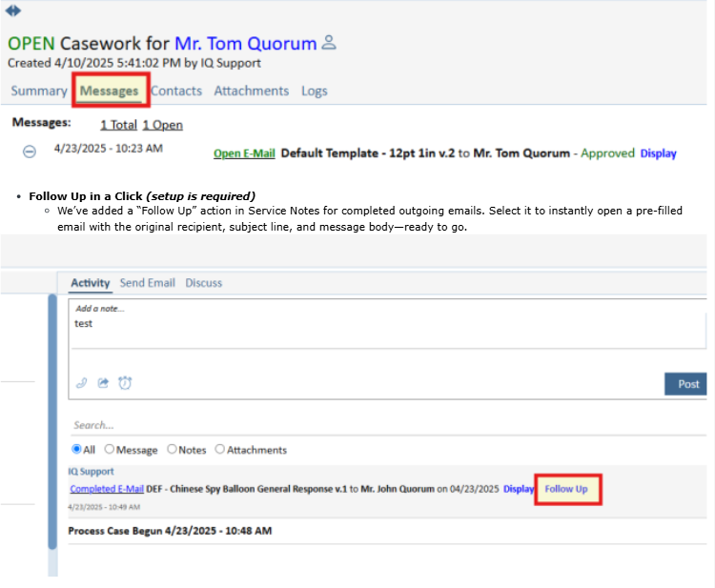715x588 pixels.
Task: Click the Mr. Tom Quorum name link
Action: (246, 43)
